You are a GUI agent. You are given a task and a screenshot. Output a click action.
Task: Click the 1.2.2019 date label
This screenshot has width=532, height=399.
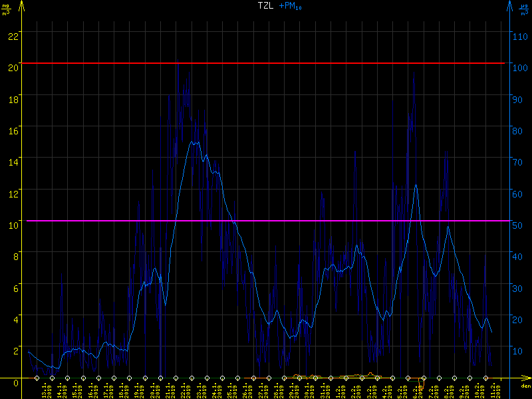coord(339,390)
